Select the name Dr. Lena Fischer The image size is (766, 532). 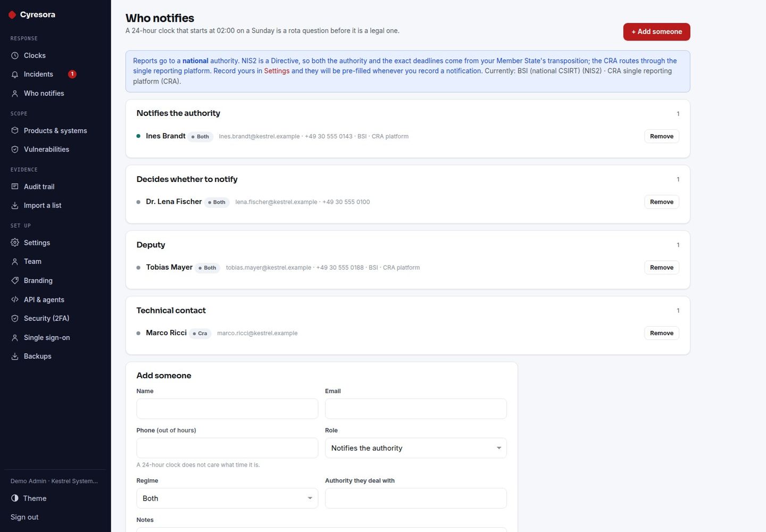pyautogui.click(x=174, y=202)
